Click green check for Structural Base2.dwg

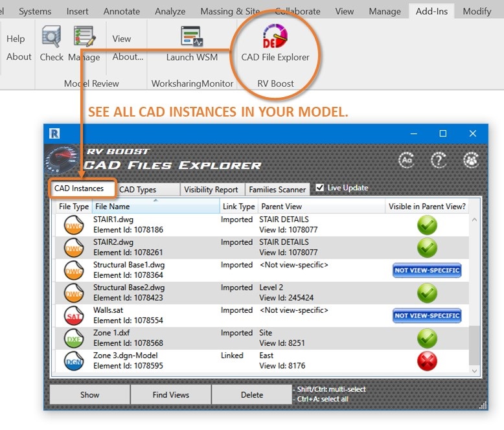coord(427,293)
